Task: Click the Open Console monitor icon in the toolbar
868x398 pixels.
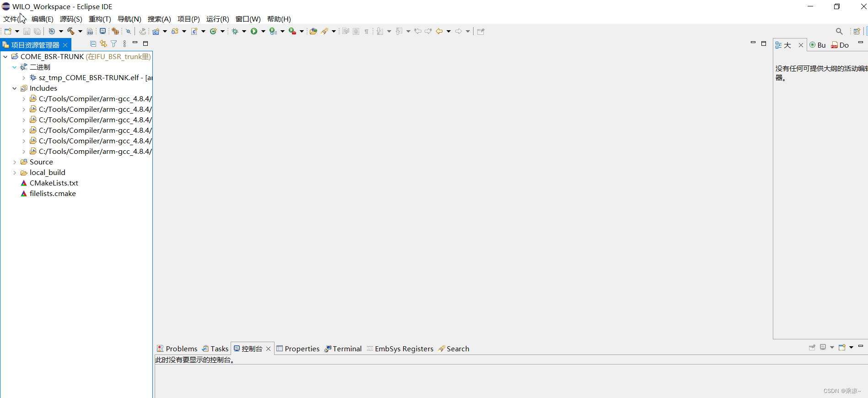Action: point(103,31)
